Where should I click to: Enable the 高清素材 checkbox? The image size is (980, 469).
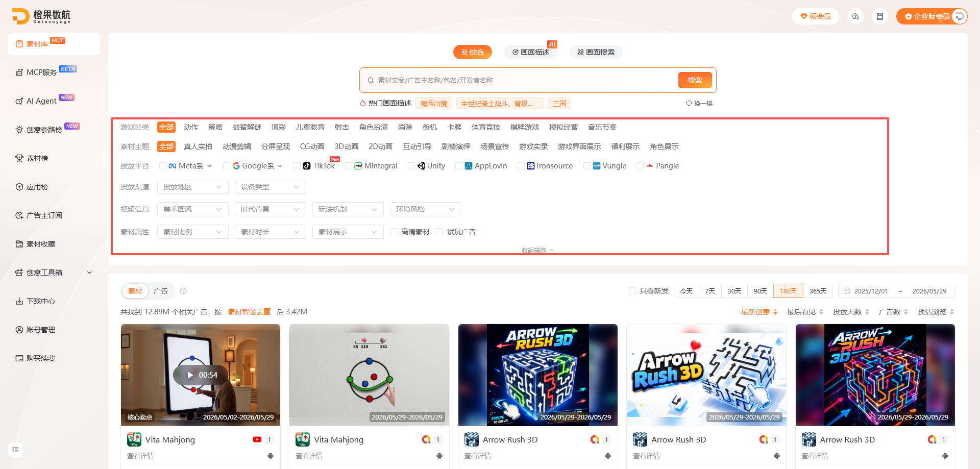click(x=394, y=232)
